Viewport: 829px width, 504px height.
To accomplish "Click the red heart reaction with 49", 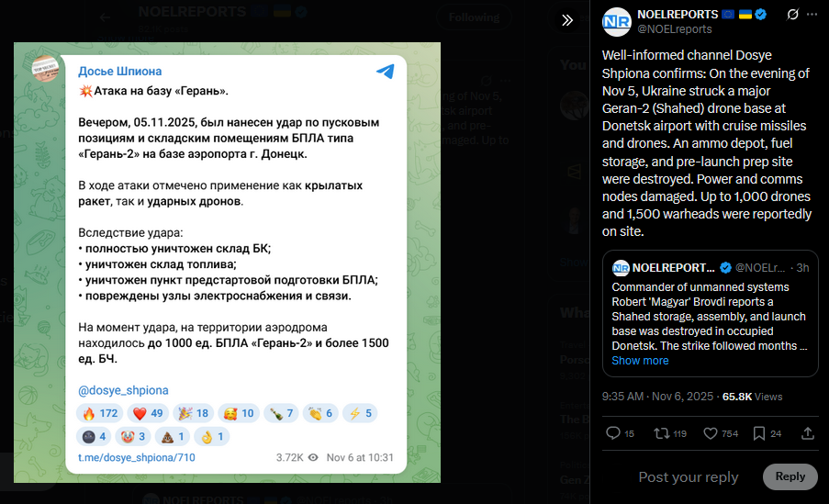I will [x=148, y=413].
